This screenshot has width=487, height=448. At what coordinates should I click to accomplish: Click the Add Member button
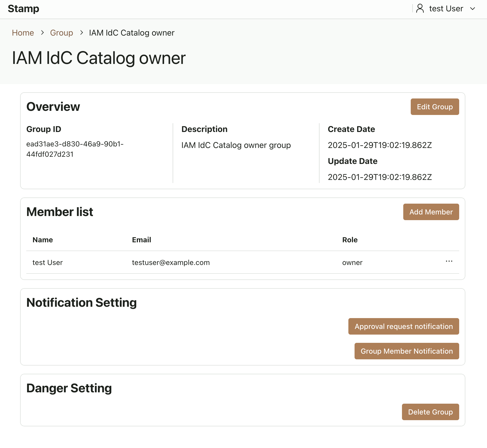pos(431,212)
